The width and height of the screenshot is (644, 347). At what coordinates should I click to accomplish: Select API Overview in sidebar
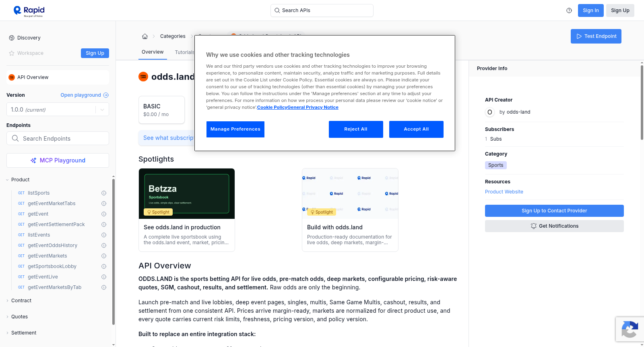click(58, 77)
